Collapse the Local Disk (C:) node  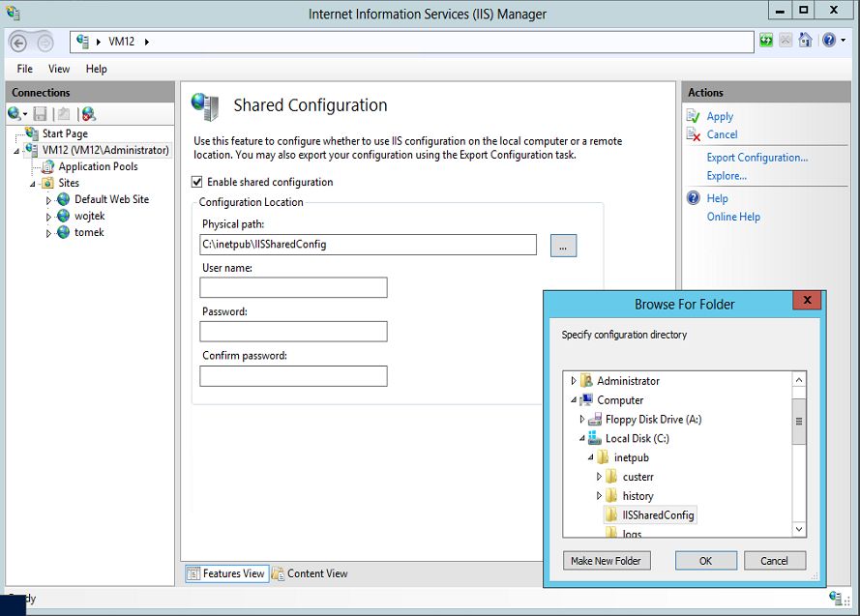tap(582, 438)
